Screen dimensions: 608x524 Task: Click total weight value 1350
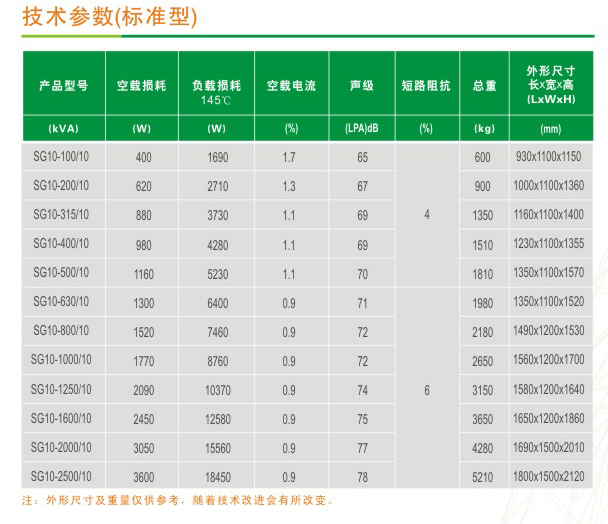coord(483,215)
